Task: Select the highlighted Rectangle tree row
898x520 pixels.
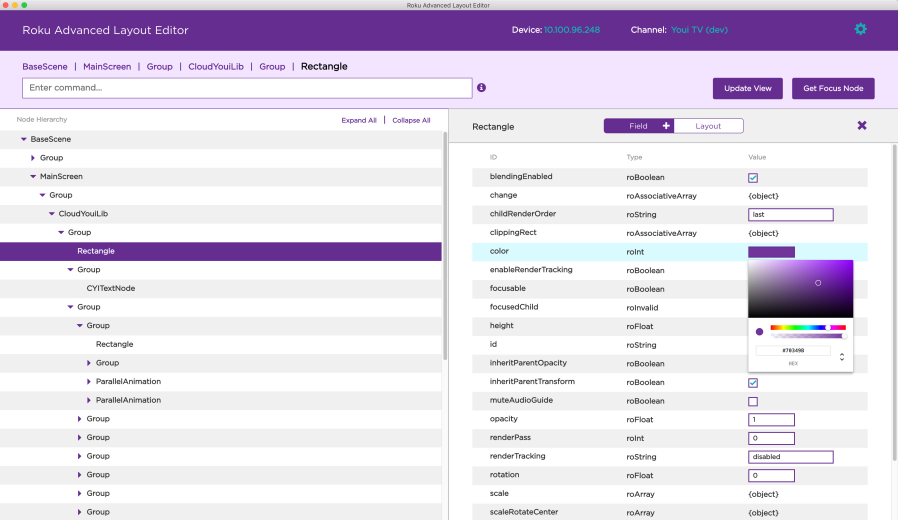Action: [x=220, y=251]
